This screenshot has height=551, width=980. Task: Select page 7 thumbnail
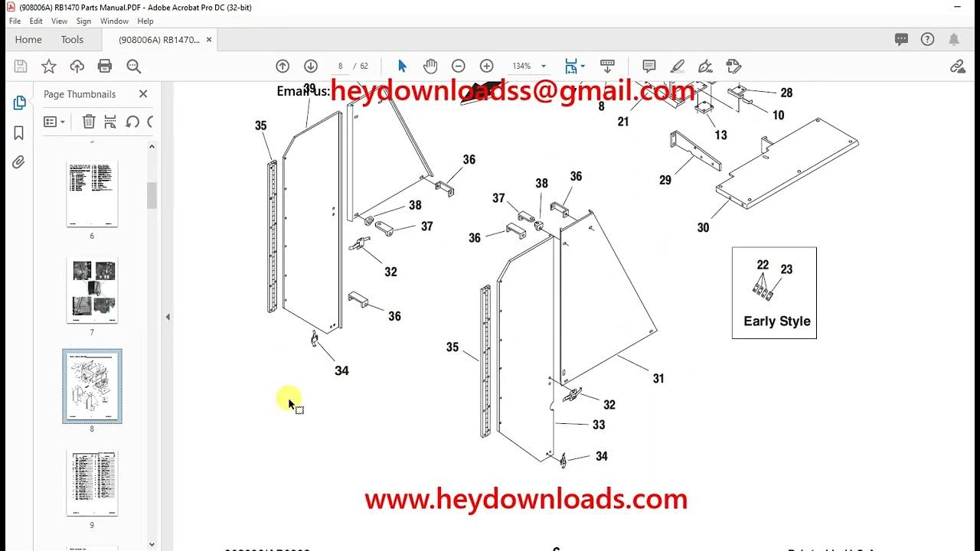[x=92, y=291]
